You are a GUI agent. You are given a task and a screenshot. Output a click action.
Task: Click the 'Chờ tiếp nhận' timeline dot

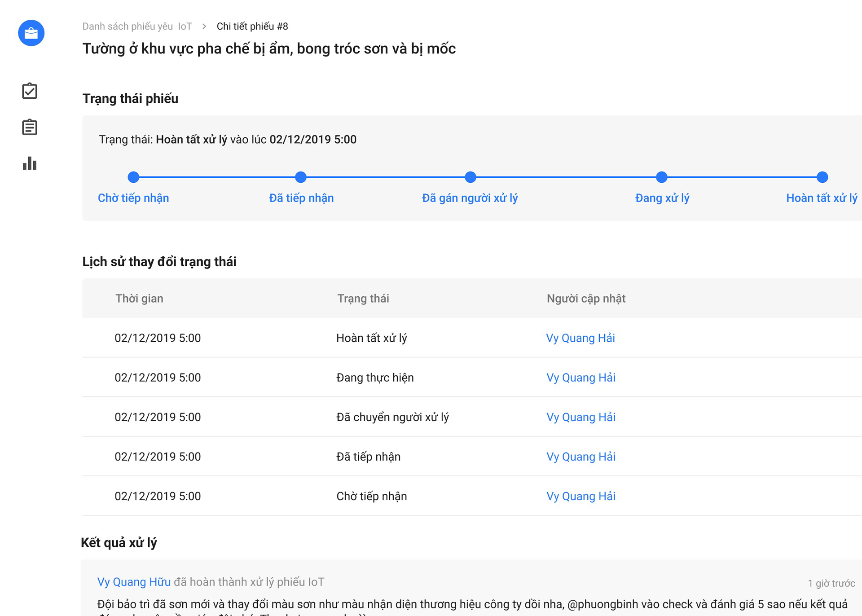(x=133, y=177)
